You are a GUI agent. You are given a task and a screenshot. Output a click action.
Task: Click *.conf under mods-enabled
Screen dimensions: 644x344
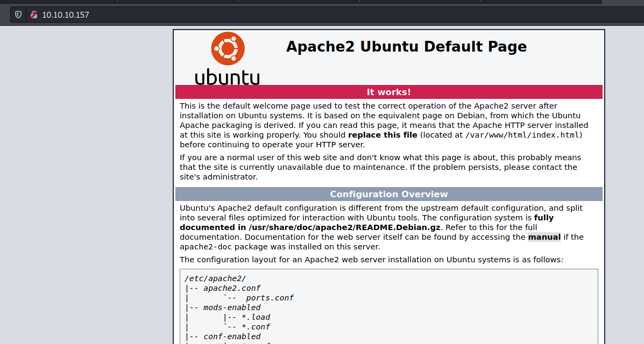click(256, 327)
